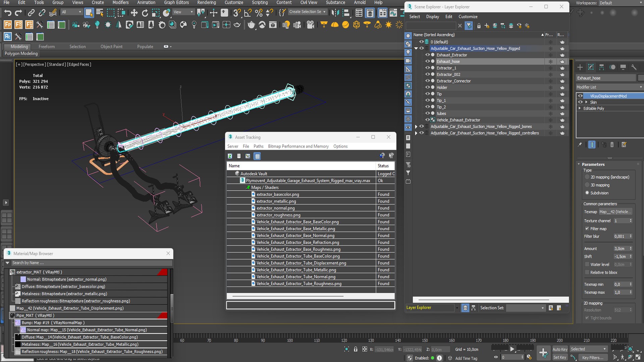This screenshot has width=644, height=362.
Task: Click the Teapot render setup icon
Action: 251,25
